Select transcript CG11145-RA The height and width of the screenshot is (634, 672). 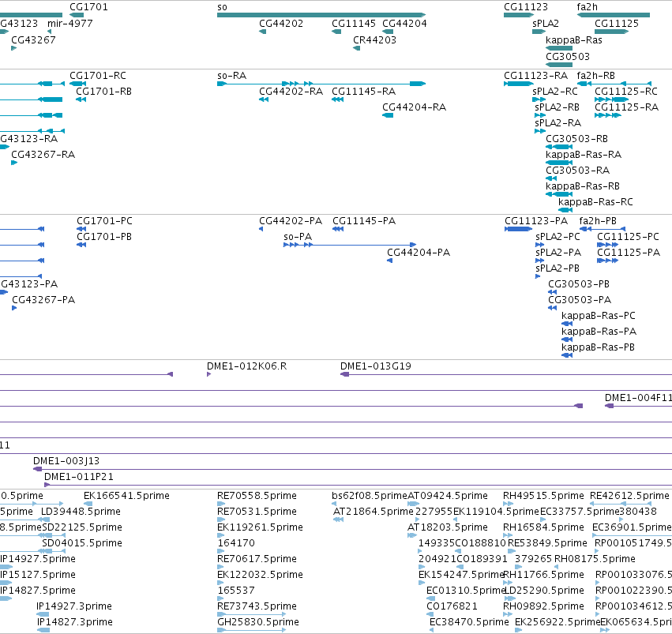(x=363, y=92)
